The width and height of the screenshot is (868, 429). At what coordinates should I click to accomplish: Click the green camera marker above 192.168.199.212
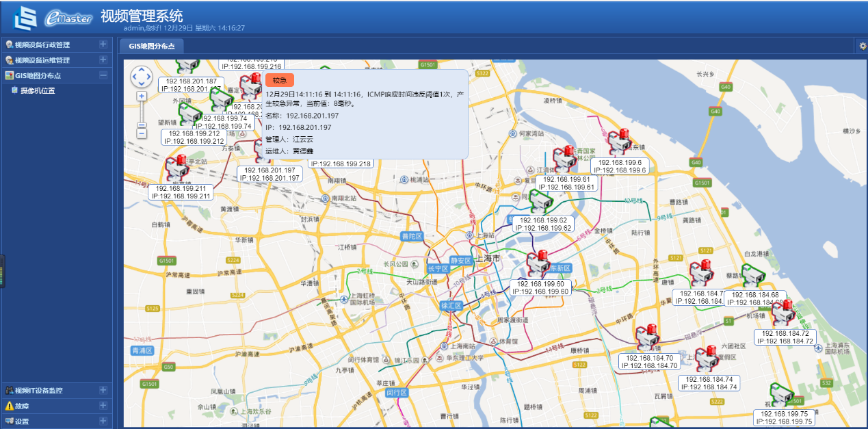coord(190,114)
